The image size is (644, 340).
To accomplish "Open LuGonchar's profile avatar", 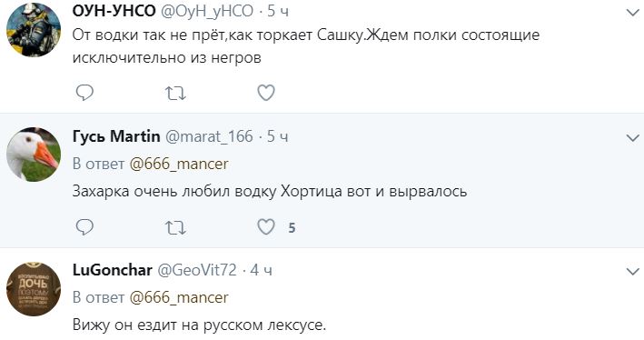I will point(34,289).
